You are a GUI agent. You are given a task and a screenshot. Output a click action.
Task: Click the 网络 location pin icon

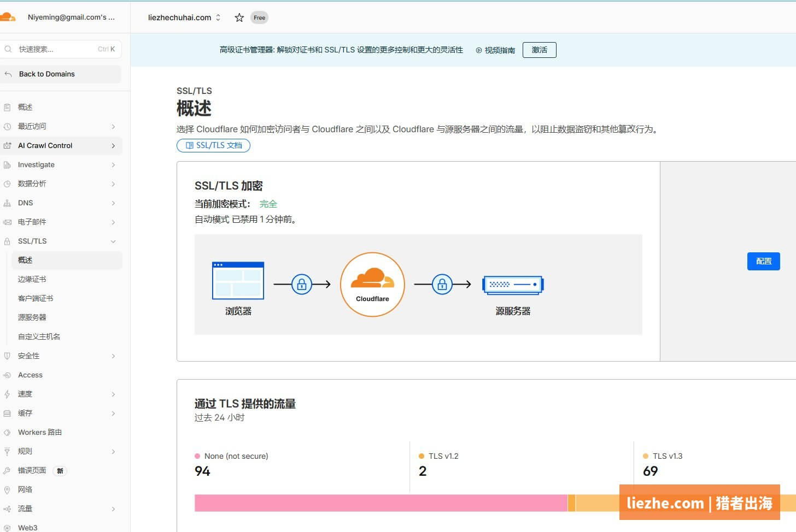click(x=7, y=489)
